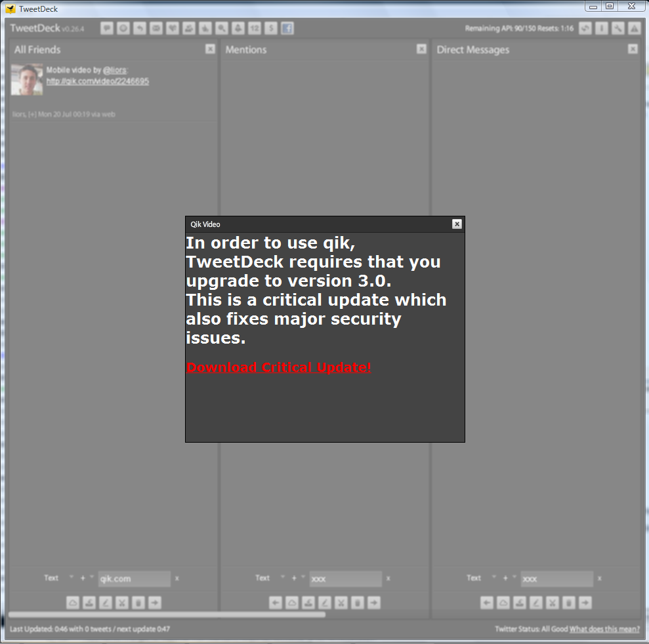This screenshot has width=649, height=644.
Task: Click the "What does this mean?" link
Action: tap(604, 629)
